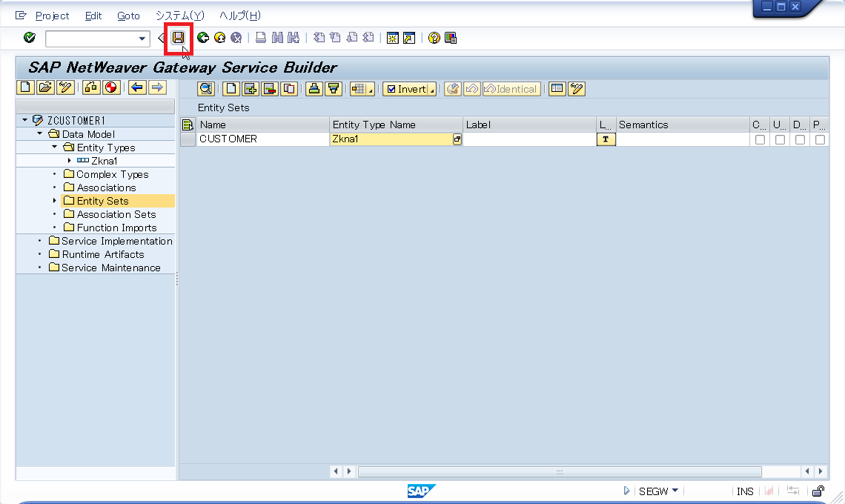Open the command field dropdown arrow

coord(142,39)
